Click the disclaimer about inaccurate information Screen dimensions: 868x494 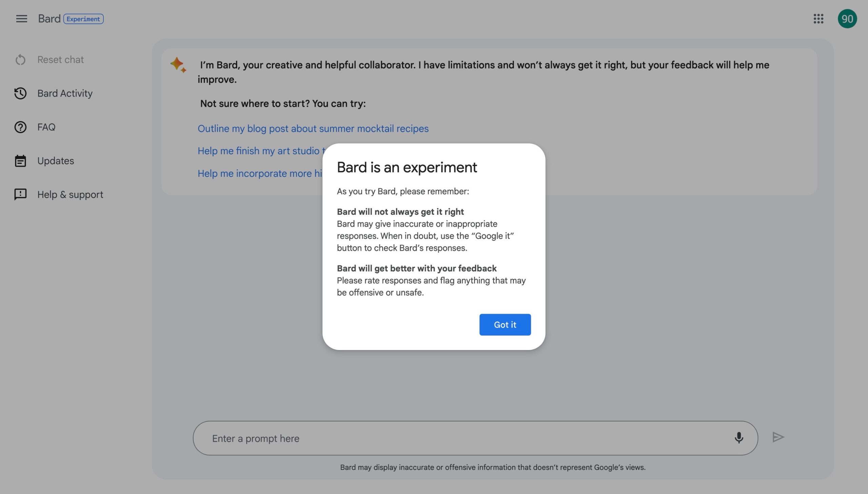click(493, 468)
